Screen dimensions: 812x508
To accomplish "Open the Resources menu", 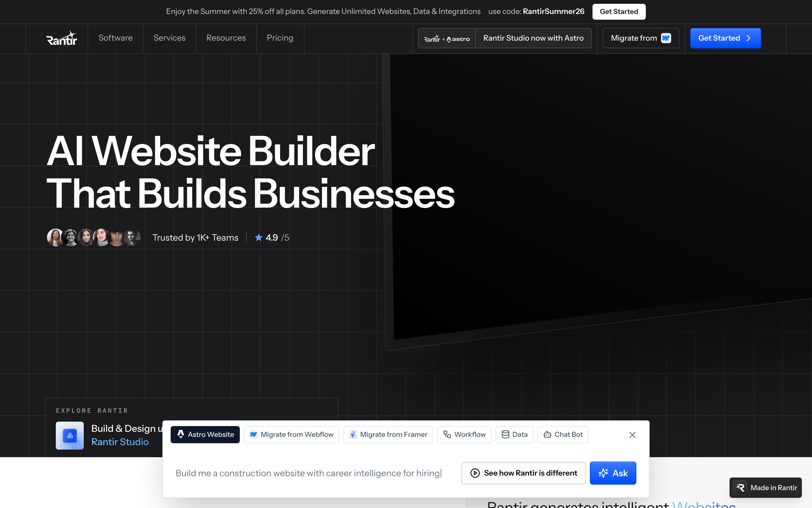I will 226,38.
